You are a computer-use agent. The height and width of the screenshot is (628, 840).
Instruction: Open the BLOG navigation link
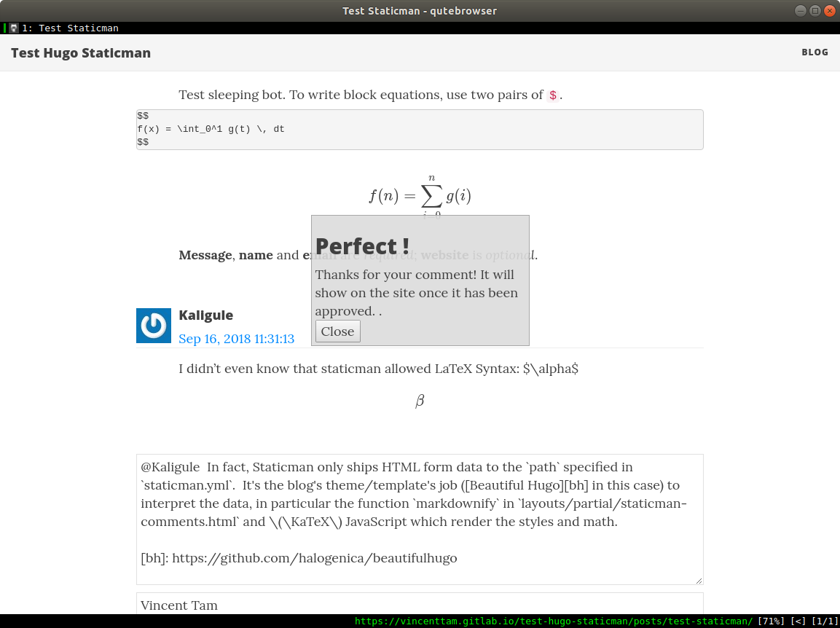[x=815, y=52]
